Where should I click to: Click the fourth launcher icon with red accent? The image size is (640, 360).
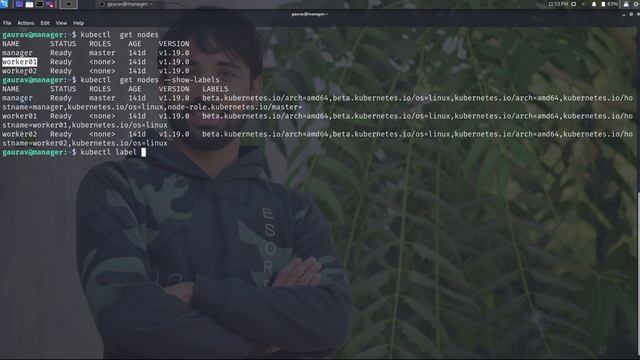50,4
